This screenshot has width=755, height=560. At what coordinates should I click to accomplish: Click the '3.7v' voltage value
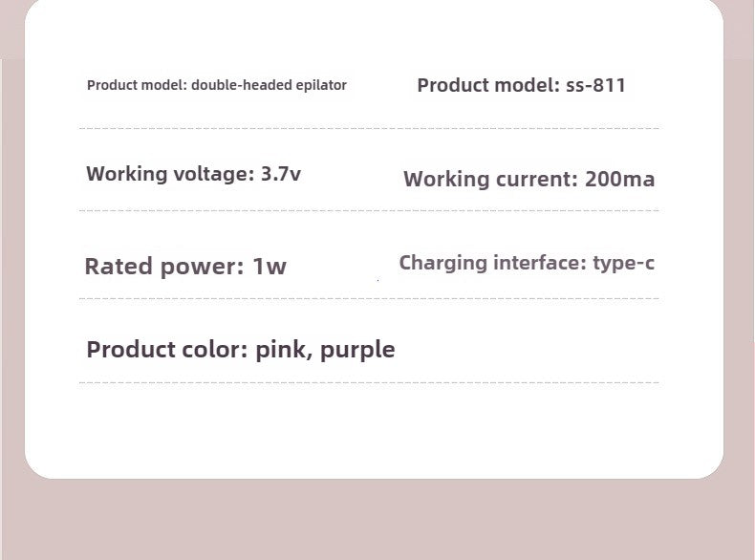coord(281,174)
